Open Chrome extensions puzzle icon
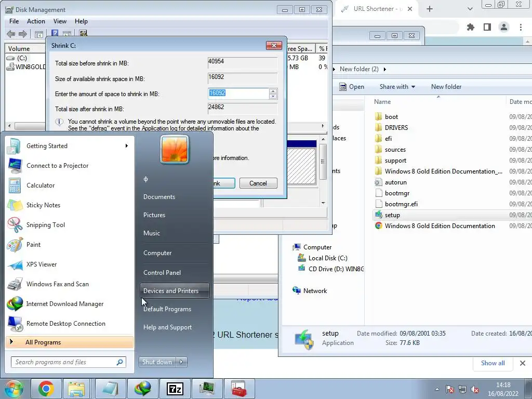The width and height of the screenshot is (532, 399). point(471,27)
